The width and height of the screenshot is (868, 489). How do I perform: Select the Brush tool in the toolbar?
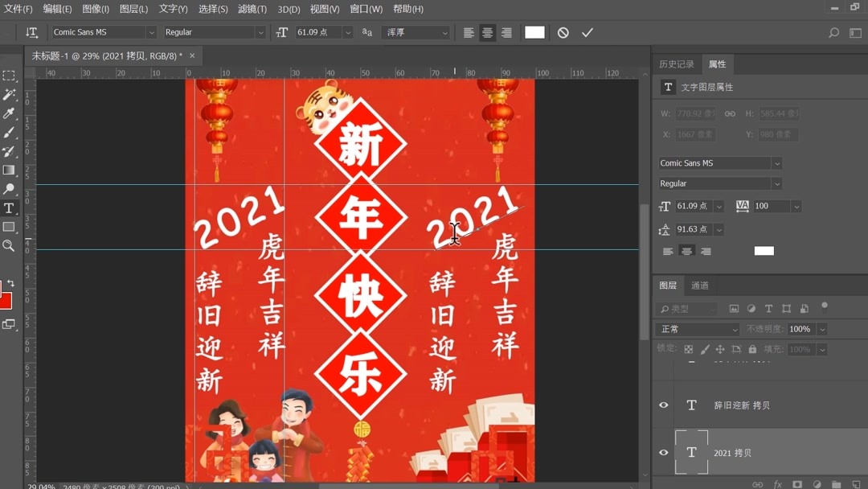tap(10, 131)
